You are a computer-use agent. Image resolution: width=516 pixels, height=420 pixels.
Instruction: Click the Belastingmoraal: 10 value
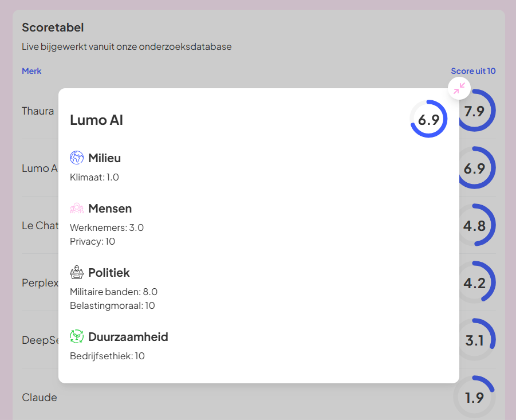112,305
